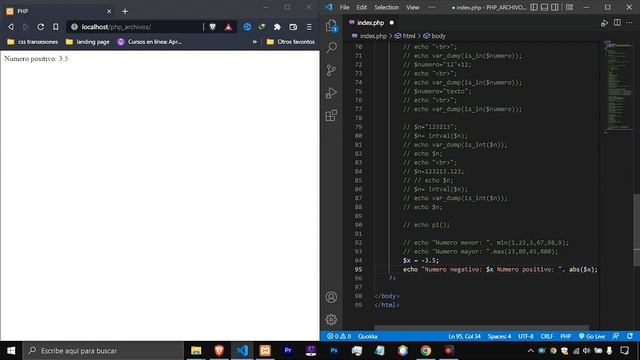Open Brave Shields icon in address bar
Screen dimensions: 640x360
[213, 27]
